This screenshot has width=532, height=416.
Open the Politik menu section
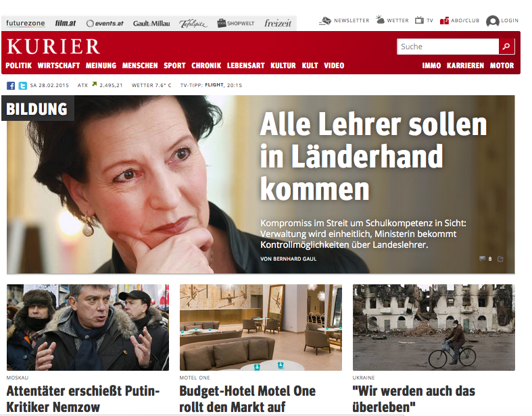tap(19, 66)
